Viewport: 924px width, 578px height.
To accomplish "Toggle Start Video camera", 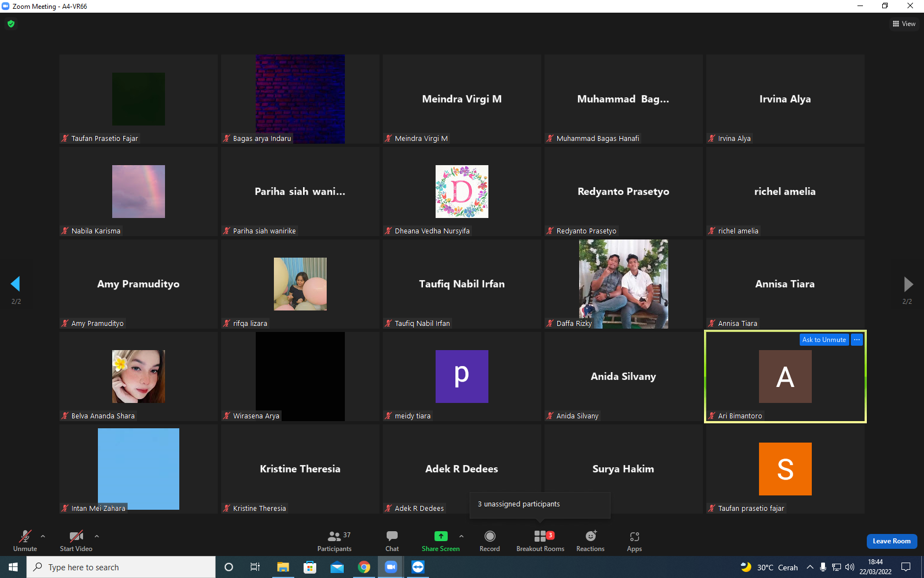I will click(76, 541).
